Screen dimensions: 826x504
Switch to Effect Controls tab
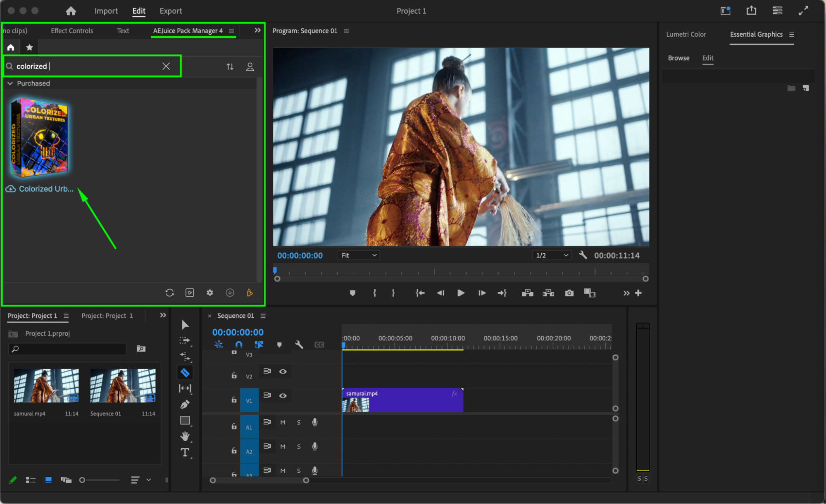click(x=72, y=31)
